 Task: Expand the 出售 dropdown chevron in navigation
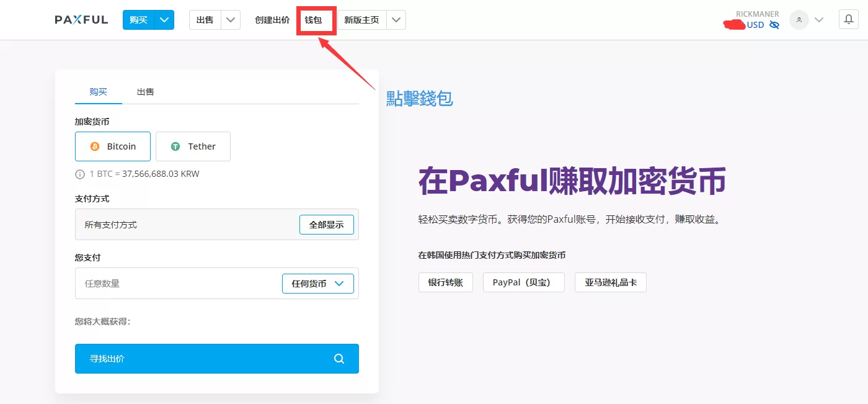(x=231, y=20)
